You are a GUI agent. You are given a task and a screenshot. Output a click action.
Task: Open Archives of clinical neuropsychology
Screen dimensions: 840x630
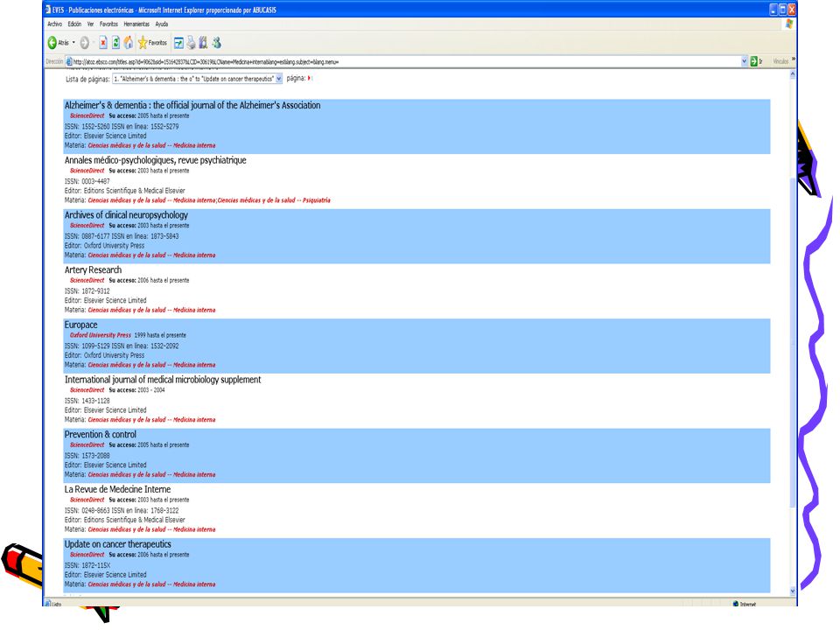(x=126, y=215)
